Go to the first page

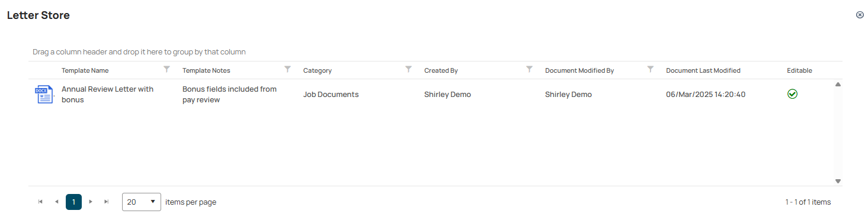(40, 202)
